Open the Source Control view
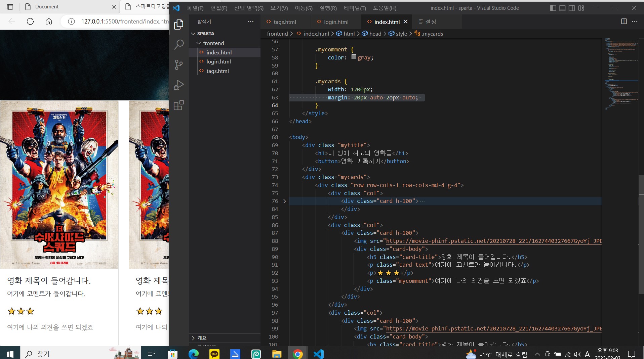 (179, 64)
